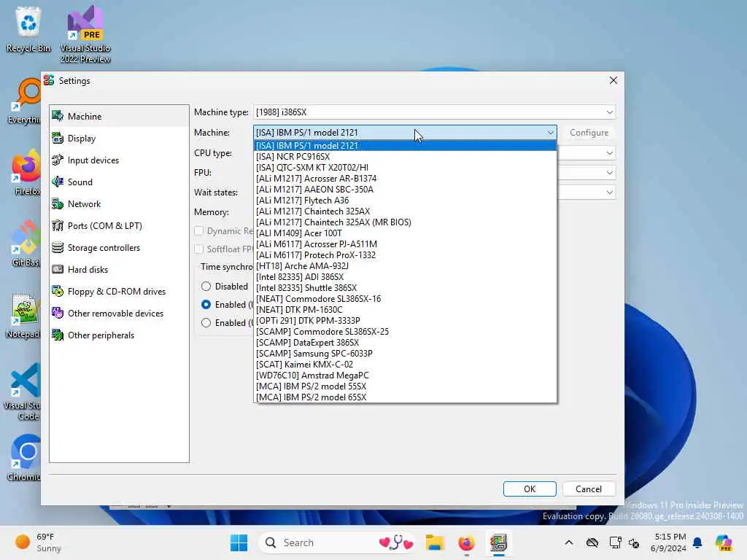747x560 pixels.
Task: Launch Firefox from the taskbar
Action: (x=466, y=542)
